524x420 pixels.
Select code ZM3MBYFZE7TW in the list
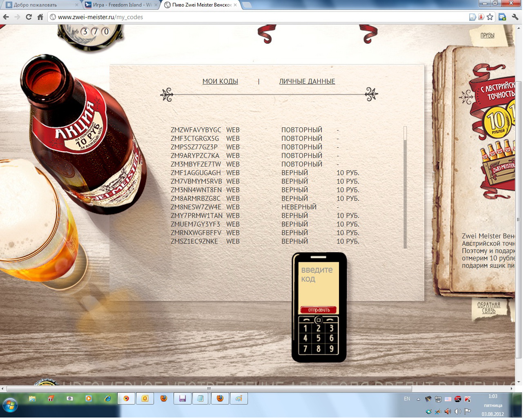coord(196,164)
